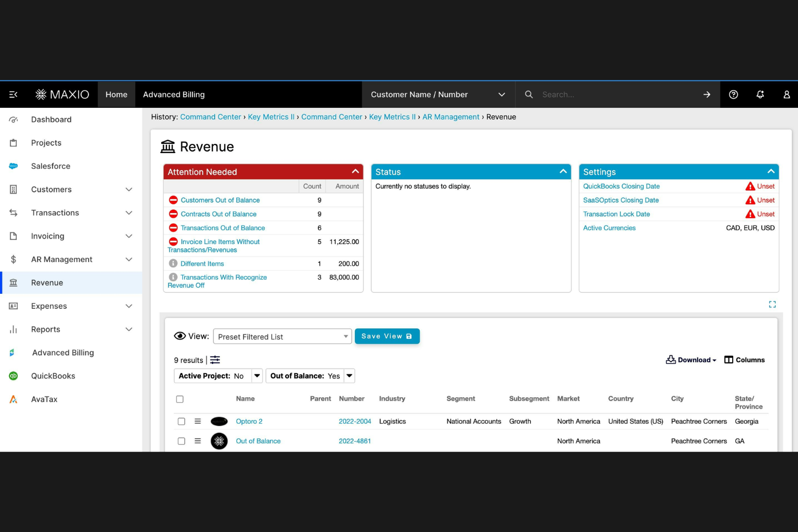Expand the Transactions sidebar section
The height and width of the screenshot is (532, 798).
click(x=129, y=213)
